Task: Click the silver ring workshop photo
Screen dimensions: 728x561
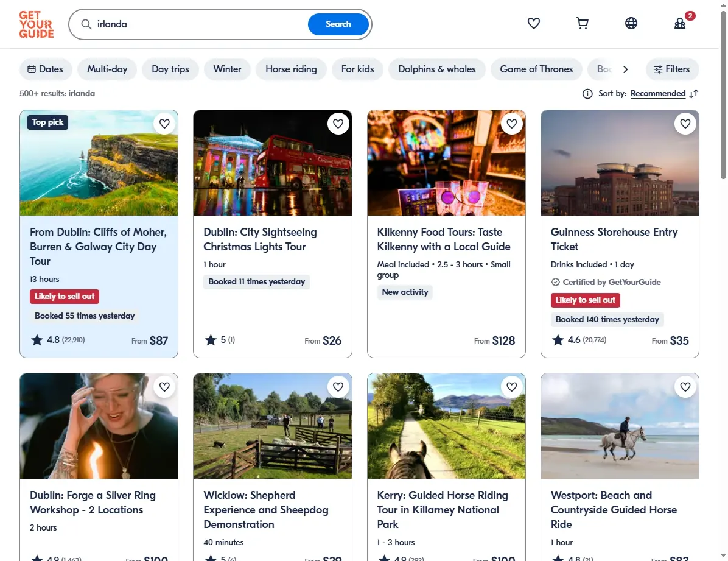Action: point(99,426)
